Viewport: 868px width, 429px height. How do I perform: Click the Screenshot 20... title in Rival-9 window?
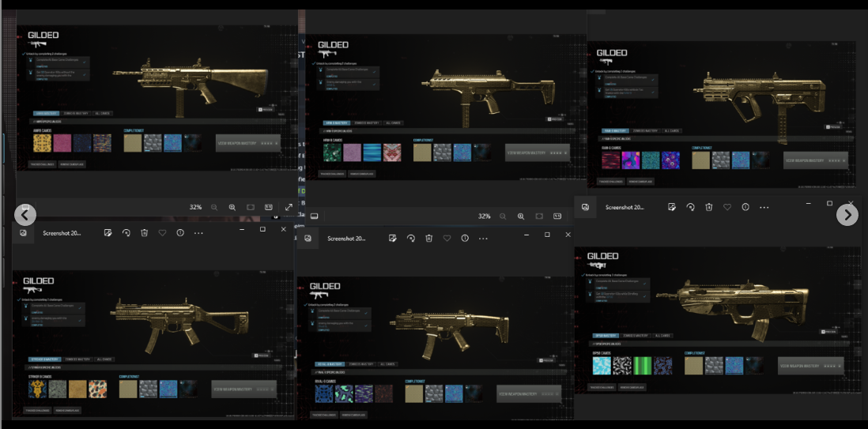346,239
